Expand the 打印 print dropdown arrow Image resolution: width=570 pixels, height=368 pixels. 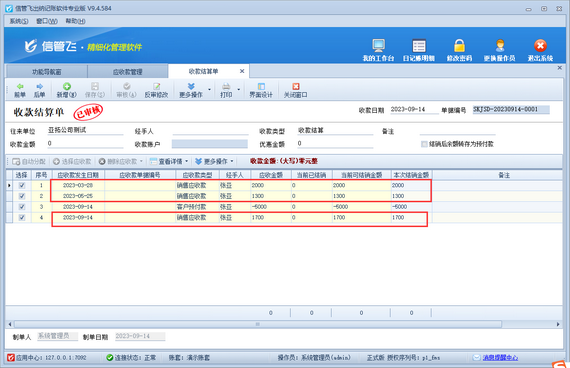click(x=238, y=89)
